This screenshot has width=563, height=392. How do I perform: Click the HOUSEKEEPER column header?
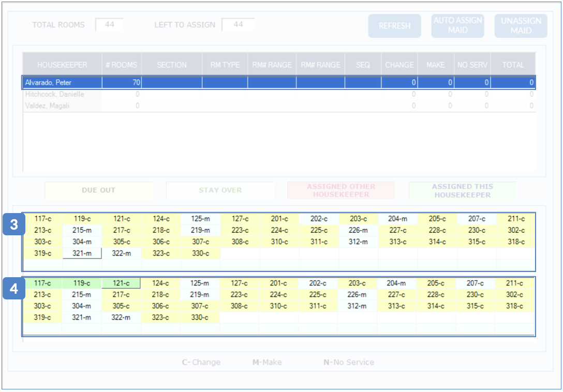pos(62,65)
